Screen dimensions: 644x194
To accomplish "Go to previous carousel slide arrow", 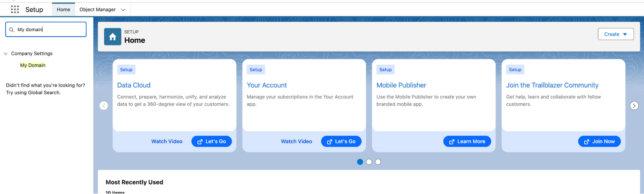I will pyautogui.click(x=104, y=106).
